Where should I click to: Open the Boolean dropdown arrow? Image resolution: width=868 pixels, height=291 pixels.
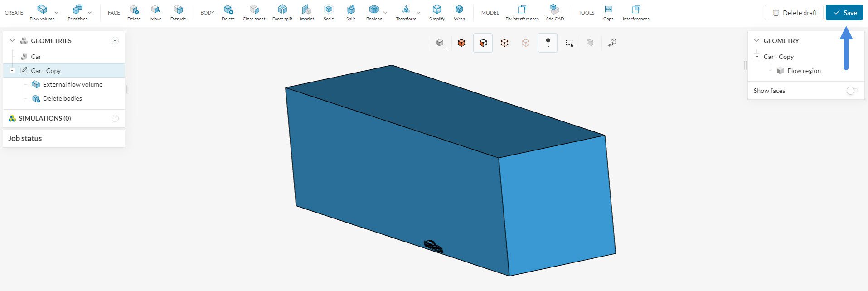point(385,13)
